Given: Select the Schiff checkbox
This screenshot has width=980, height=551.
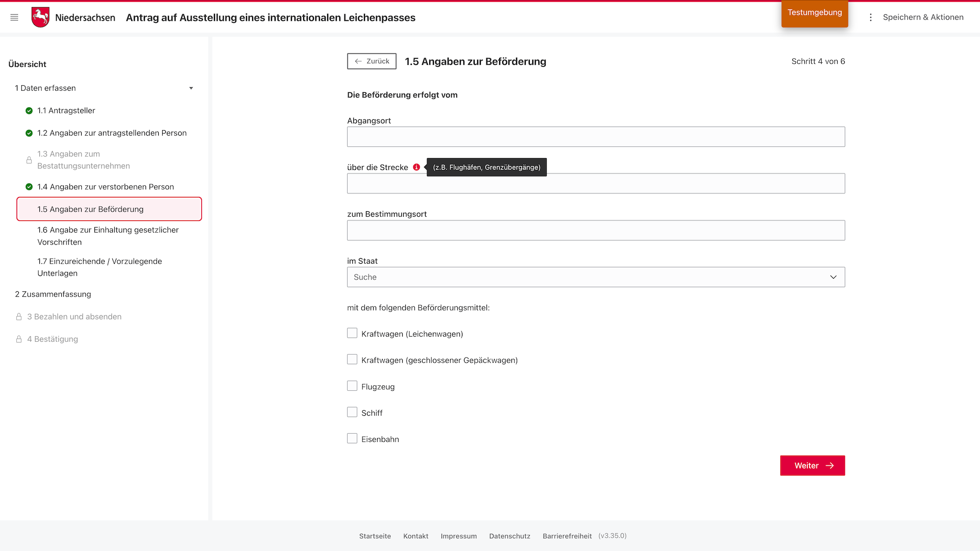Looking at the screenshot, I should [x=352, y=412].
